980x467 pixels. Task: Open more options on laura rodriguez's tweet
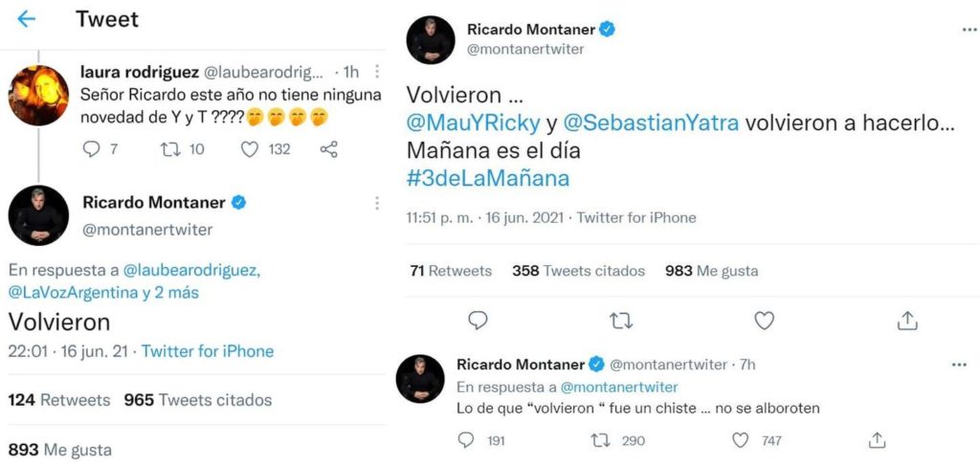(x=377, y=72)
